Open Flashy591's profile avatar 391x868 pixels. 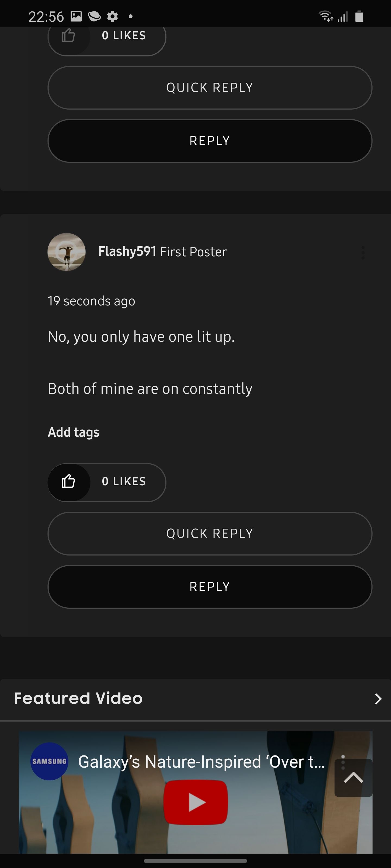pos(67,252)
